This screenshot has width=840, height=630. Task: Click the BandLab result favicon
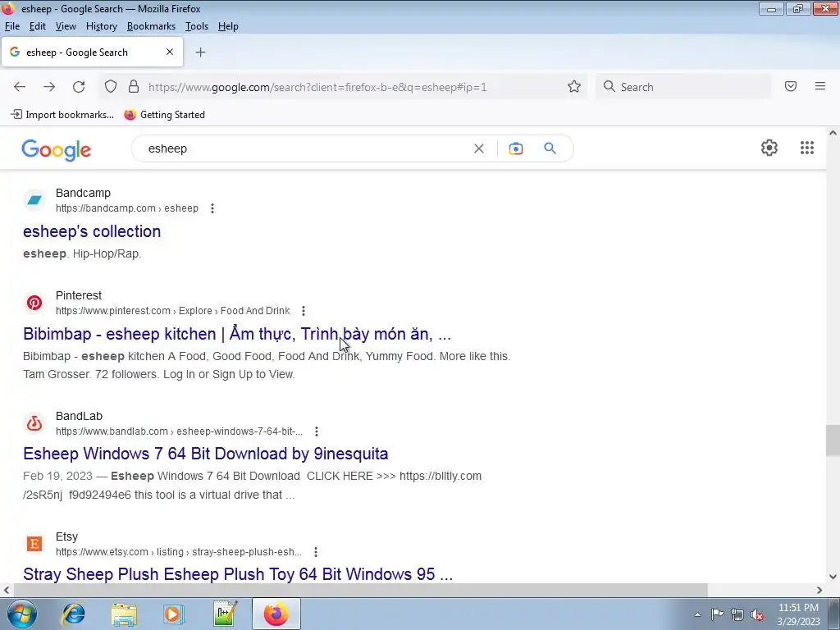point(34,423)
